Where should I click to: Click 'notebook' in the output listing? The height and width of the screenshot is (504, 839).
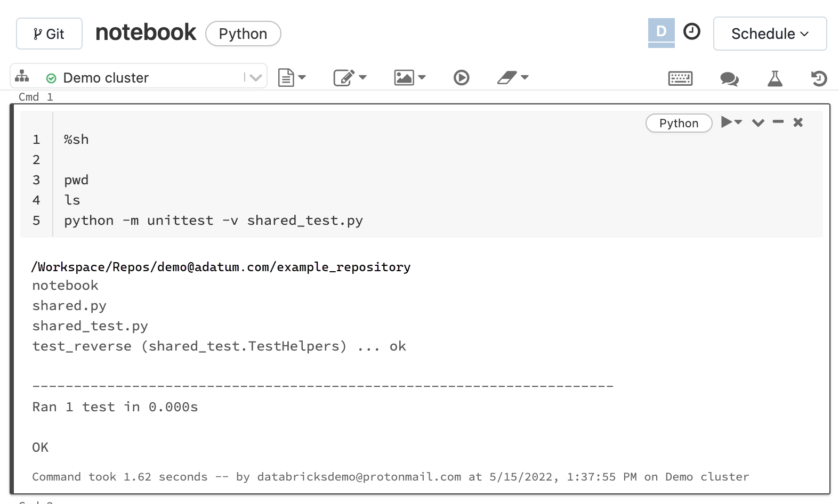pyautogui.click(x=65, y=286)
